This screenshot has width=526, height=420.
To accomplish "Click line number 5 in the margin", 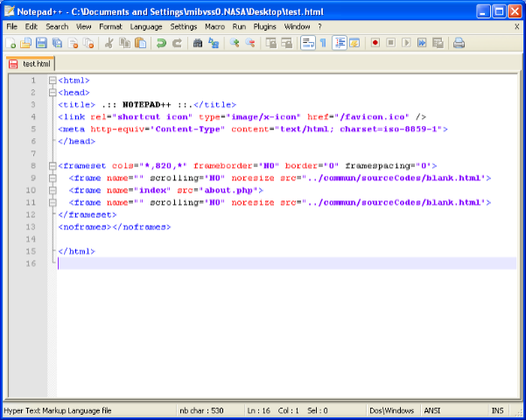I will 33,129.
